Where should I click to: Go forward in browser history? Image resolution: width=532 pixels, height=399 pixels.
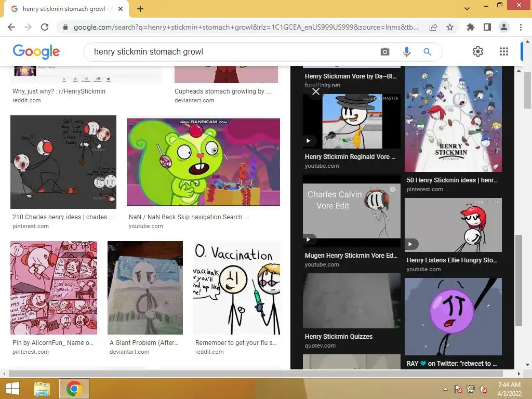[28, 27]
